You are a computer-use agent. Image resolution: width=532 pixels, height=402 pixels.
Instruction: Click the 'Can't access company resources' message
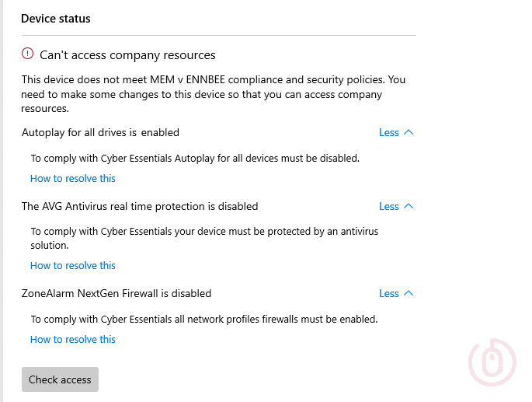tap(127, 55)
